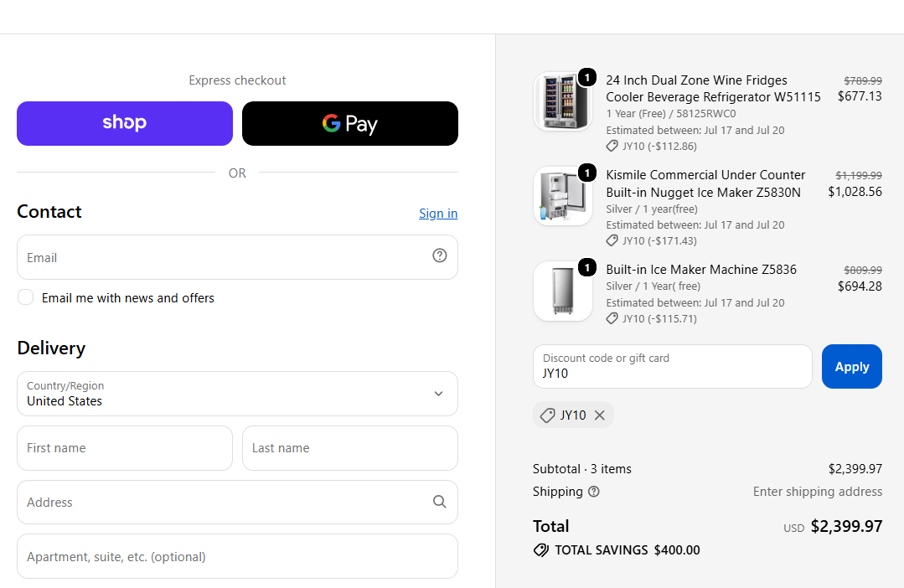Click the wine fridge product thumbnail

(x=563, y=101)
